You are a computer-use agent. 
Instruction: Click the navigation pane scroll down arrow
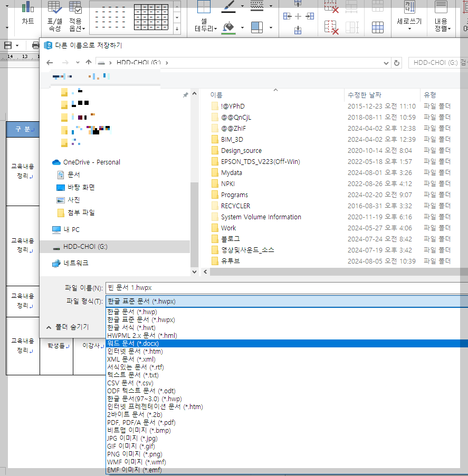click(x=195, y=272)
